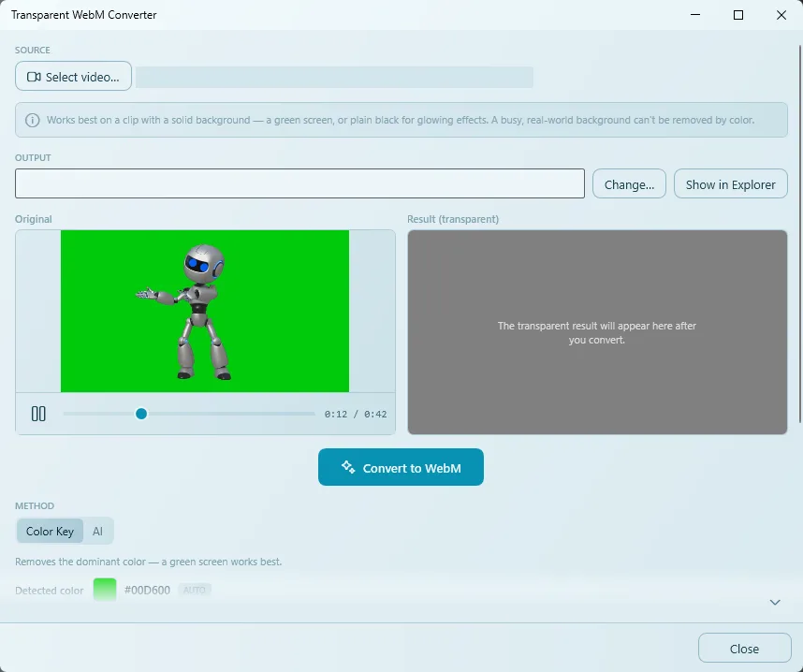Click the #00D600 hex color value
Image resolution: width=803 pixels, height=672 pixels.
pyautogui.click(x=147, y=590)
